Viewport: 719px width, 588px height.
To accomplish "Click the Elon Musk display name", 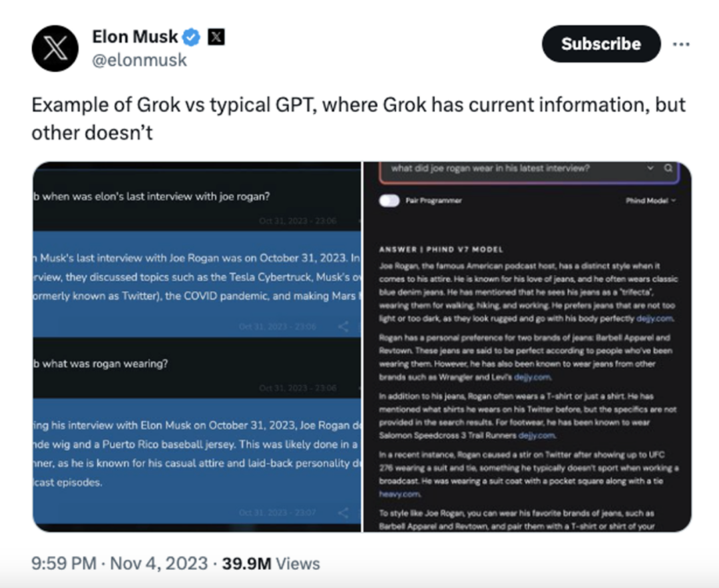I will (133, 37).
